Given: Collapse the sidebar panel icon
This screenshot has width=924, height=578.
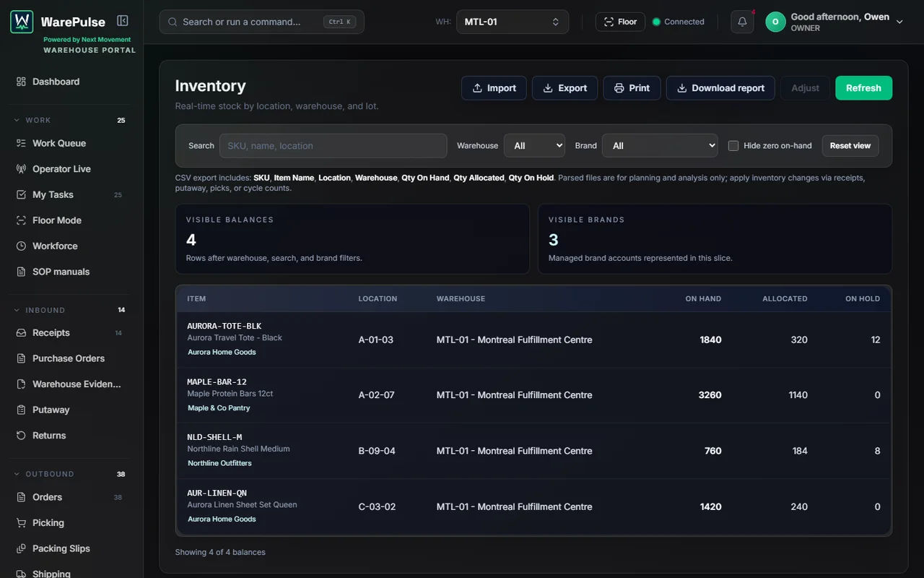Looking at the screenshot, I should (x=123, y=22).
